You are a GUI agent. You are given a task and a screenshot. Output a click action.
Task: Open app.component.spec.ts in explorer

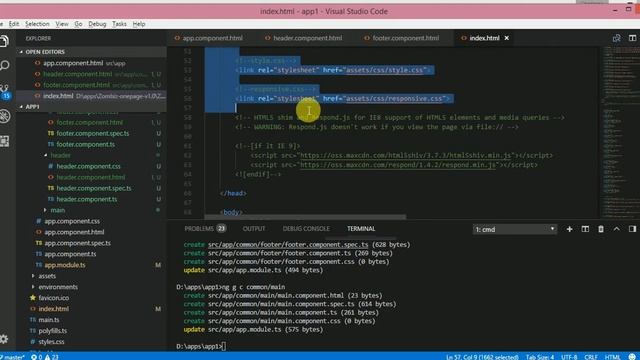coord(77,243)
